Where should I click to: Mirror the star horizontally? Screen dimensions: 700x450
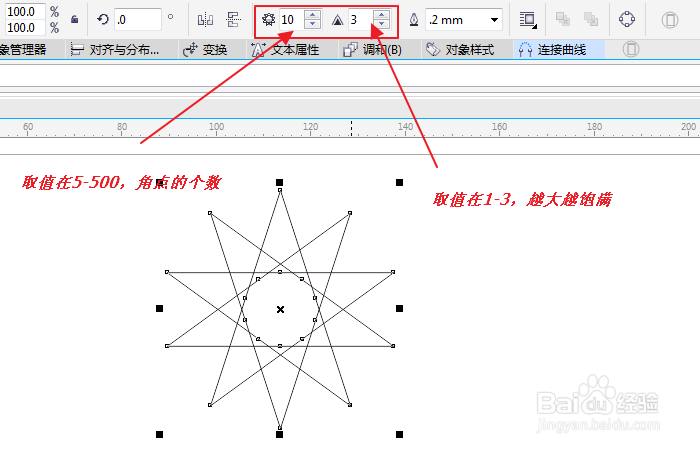205,20
